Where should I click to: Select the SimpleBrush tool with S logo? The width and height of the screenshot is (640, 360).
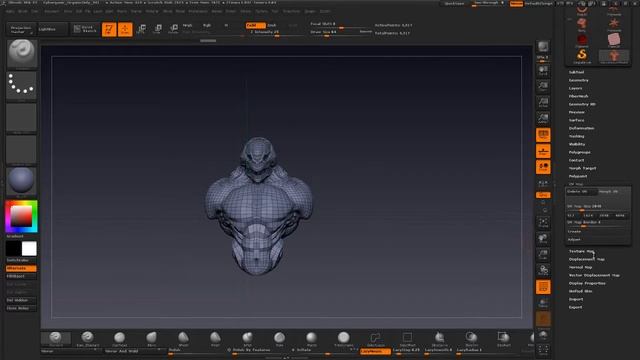coord(582,55)
